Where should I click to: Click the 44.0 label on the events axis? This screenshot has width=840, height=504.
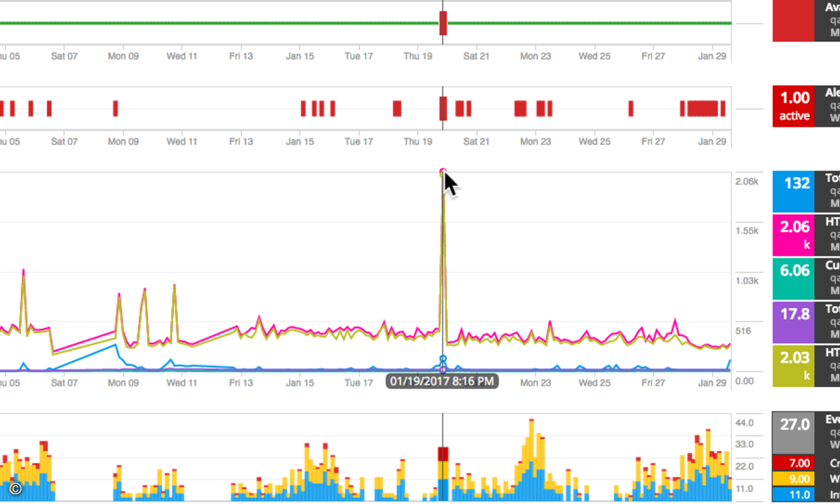point(745,423)
